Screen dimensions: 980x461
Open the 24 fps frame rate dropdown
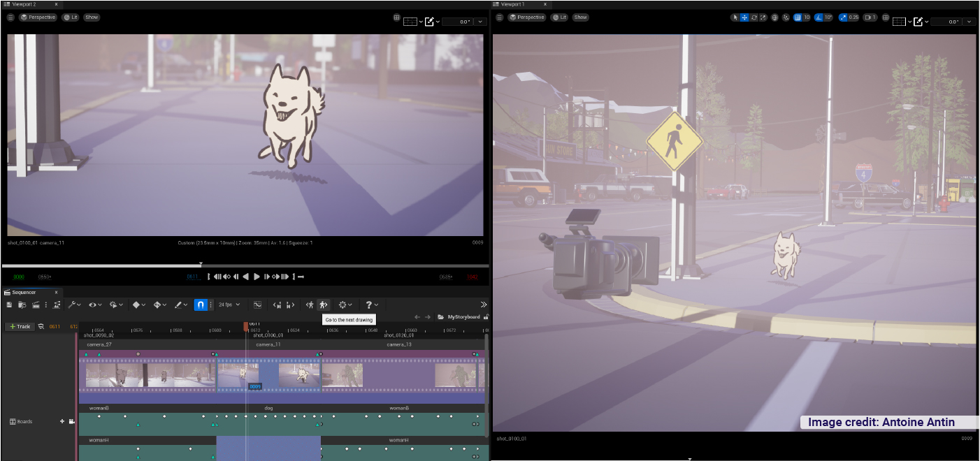(229, 305)
